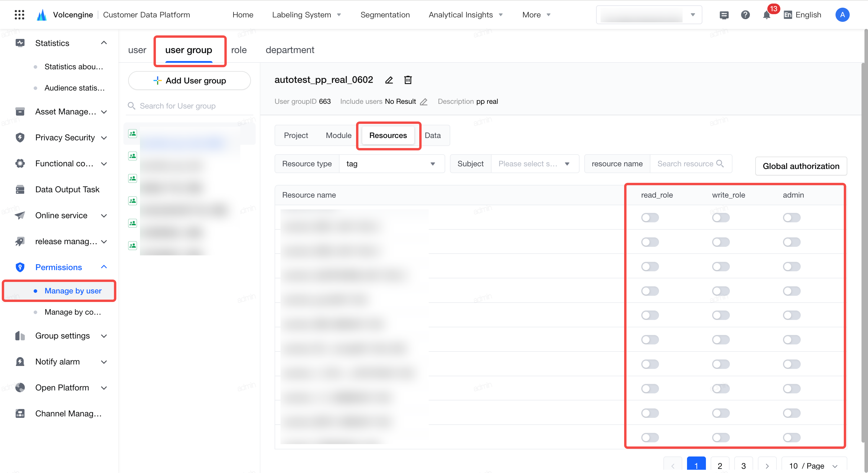868x473 pixels.
Task: Open the app launcher grid icon
Action: 19,14
